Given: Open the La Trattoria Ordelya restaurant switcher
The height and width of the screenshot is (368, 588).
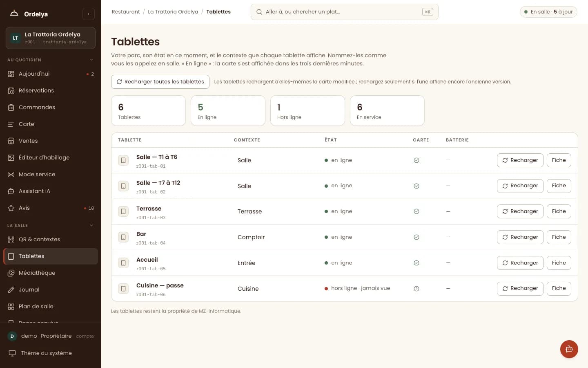Looking at the screenshot, I should [51, 38].
